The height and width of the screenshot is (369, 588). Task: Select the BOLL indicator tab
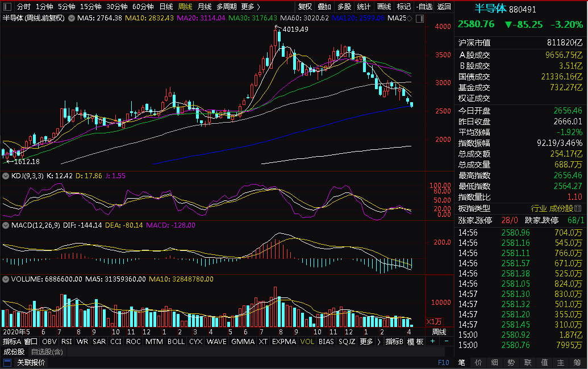(176, 341)
